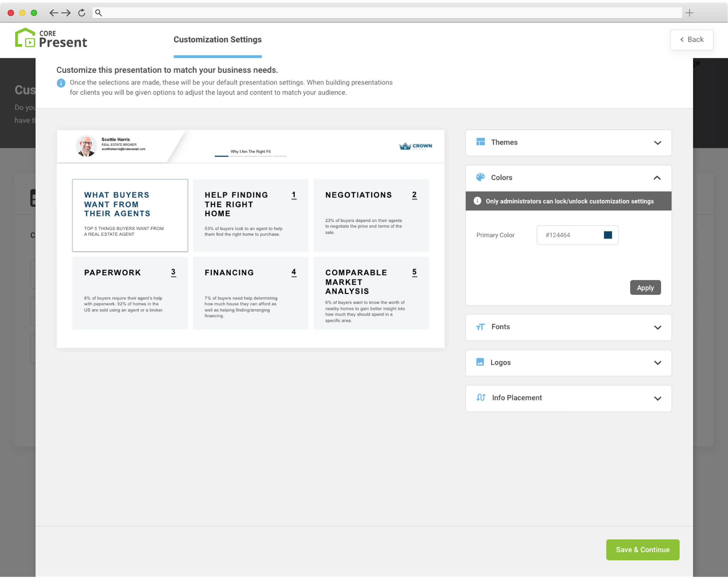728x580 pixels.
Task: Click the browser reload icon
Action: tap(81, 12)
